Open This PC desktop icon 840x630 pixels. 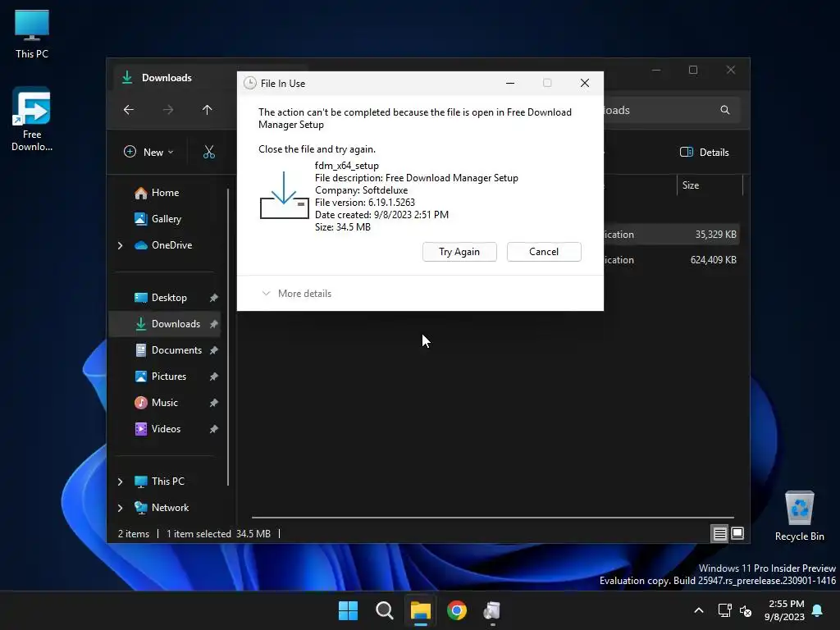(32, 34)
